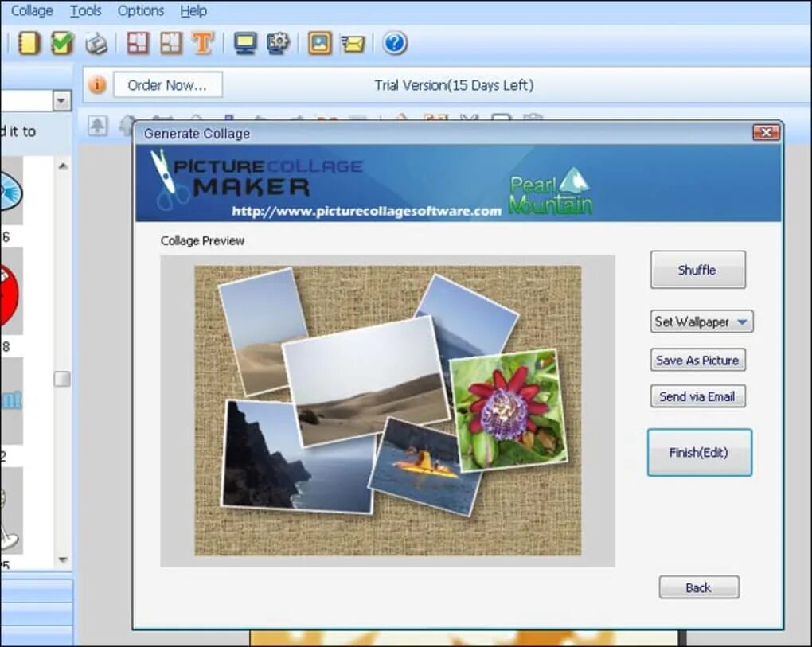Click the left panel scrollbar thumb
This screenshot has height=647, width=812.
tap(62, 379)
